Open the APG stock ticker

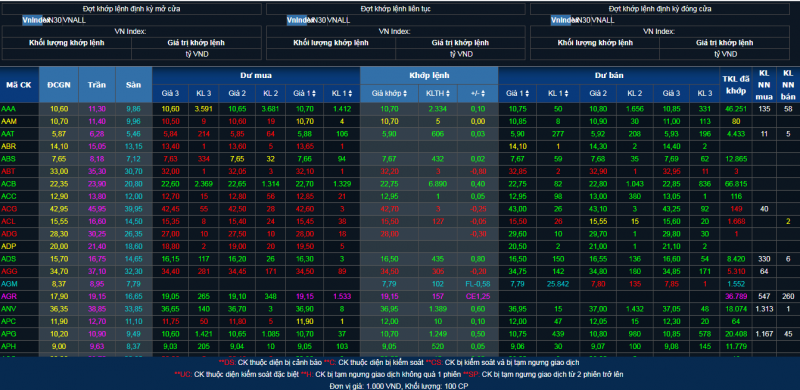tap(9, 334)
